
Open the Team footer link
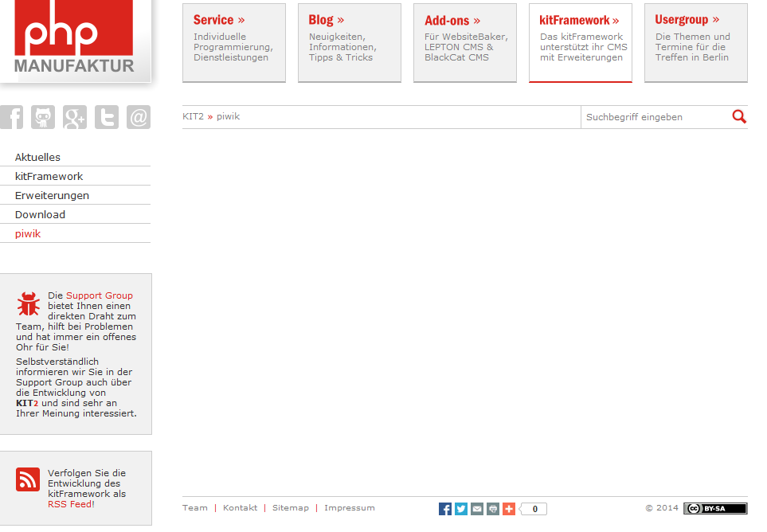194,508
